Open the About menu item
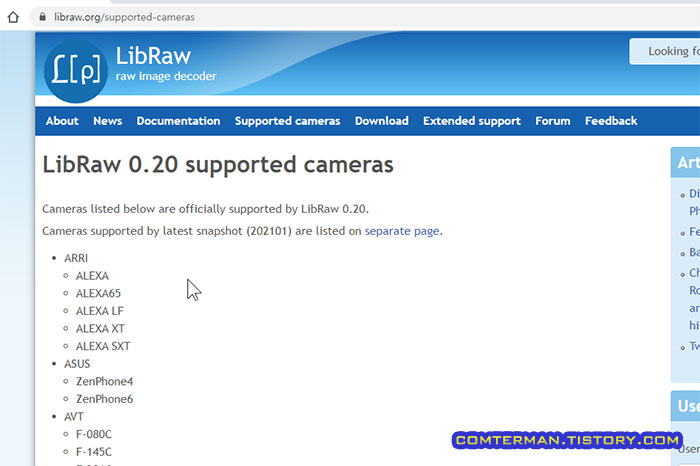700x466 pixels. (x=62, y=121)
